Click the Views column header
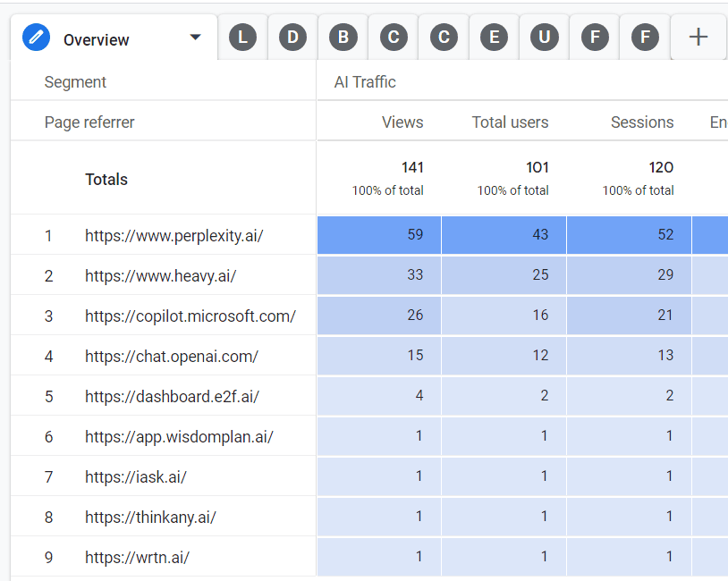The height and width of the screenshot is (581, 728). pos(402,122)
